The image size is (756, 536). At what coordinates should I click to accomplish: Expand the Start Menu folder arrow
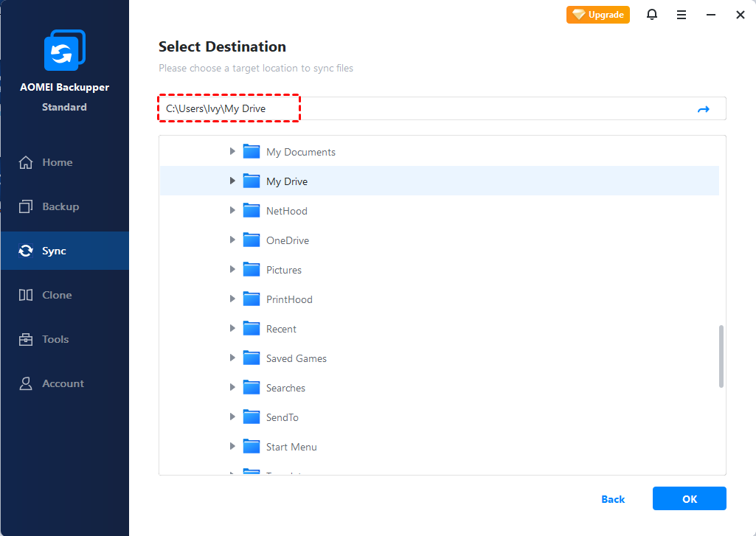click(232, 447)
